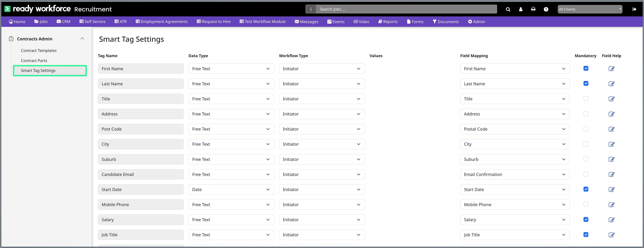Check Mandatory for Title
This screenshot has width=644, height=248.
tap(586, 99)
